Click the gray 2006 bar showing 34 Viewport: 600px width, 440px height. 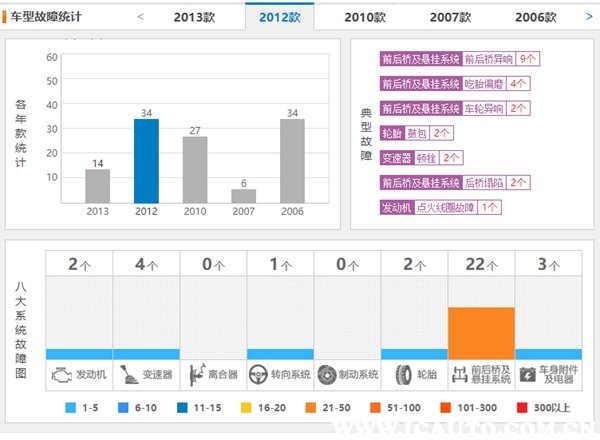(x=293, y=160)
